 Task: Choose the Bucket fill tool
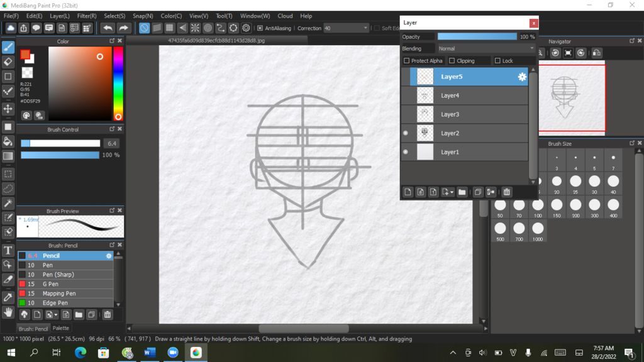[x=8, y=141]
